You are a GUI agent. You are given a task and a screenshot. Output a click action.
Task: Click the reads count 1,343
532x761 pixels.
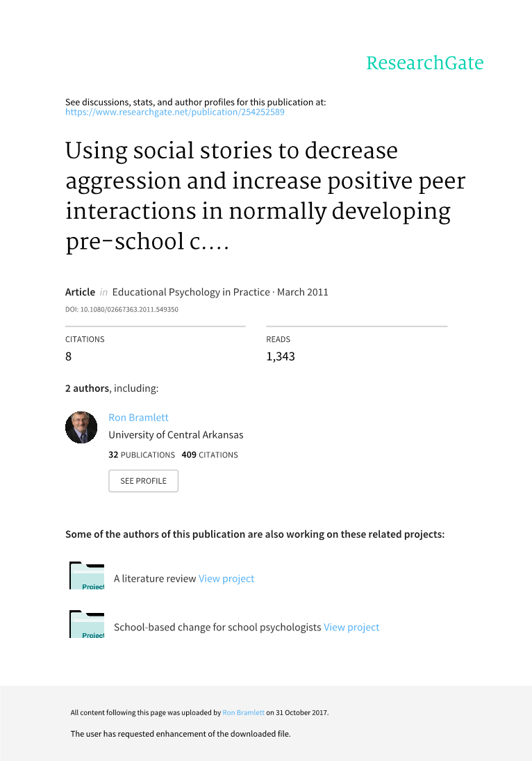pyautogui.click(x=281, y=357)
